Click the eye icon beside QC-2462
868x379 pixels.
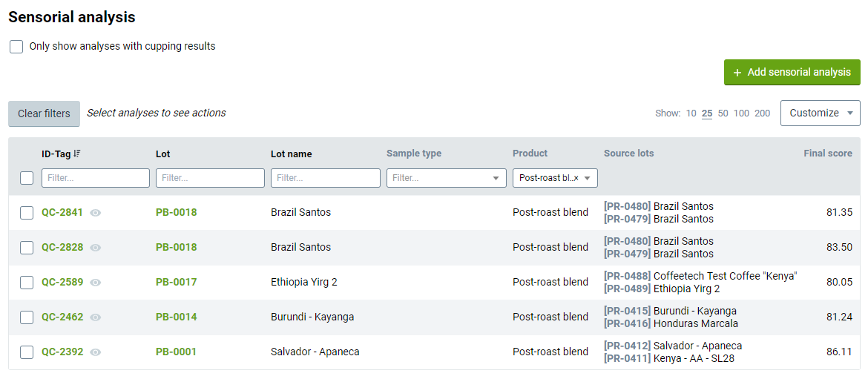point(96,317)
